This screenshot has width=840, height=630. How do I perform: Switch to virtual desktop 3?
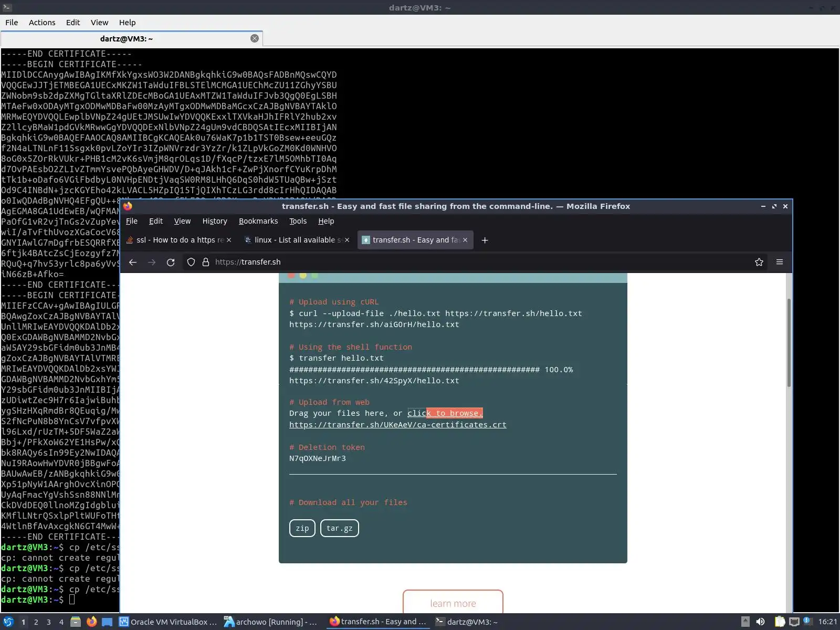tap(48, 622)
